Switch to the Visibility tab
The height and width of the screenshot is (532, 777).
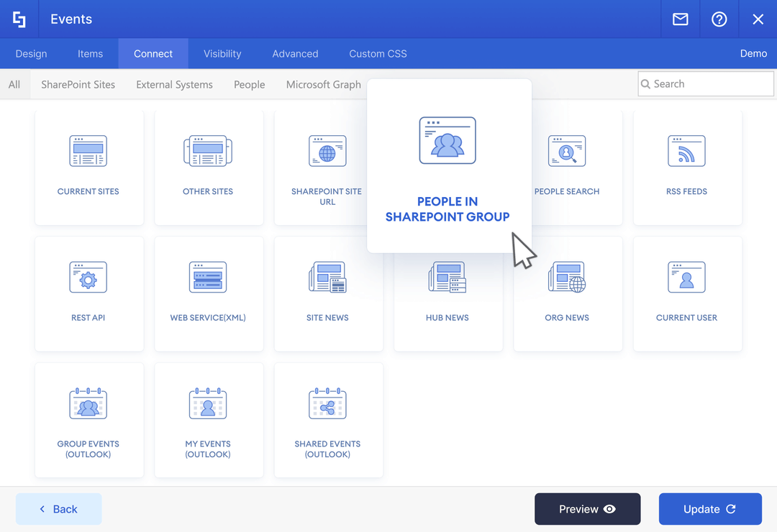[x=222, y=53]
